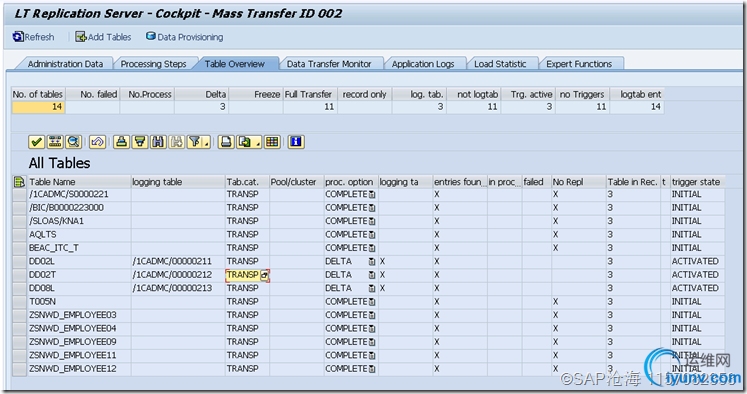747x394 pixels.
Task: Click the proc. option icon in DD02L row
Action: click(372, 262)
